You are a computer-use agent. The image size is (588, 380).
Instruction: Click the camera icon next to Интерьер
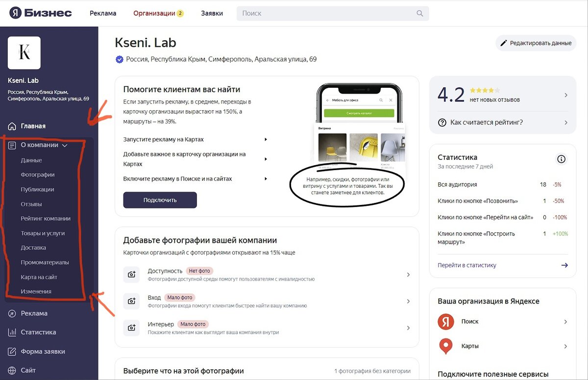click(131, 328)
